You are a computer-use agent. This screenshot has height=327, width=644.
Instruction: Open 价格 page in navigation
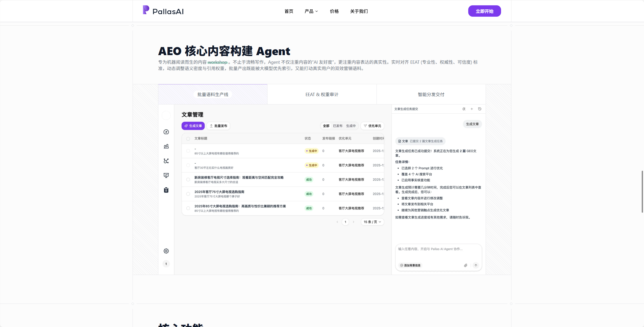(334, 11)
